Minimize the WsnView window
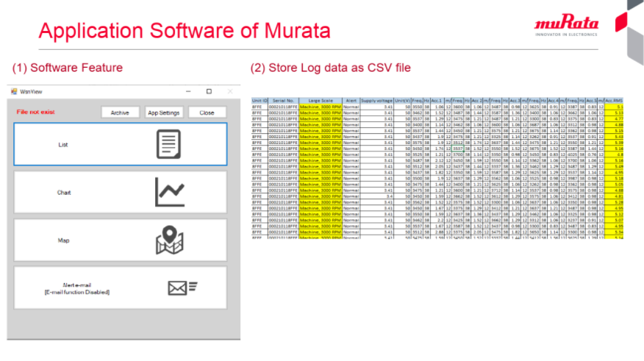Image resolution: width=644 pixels, height=361 pixels. pos(188,91)
